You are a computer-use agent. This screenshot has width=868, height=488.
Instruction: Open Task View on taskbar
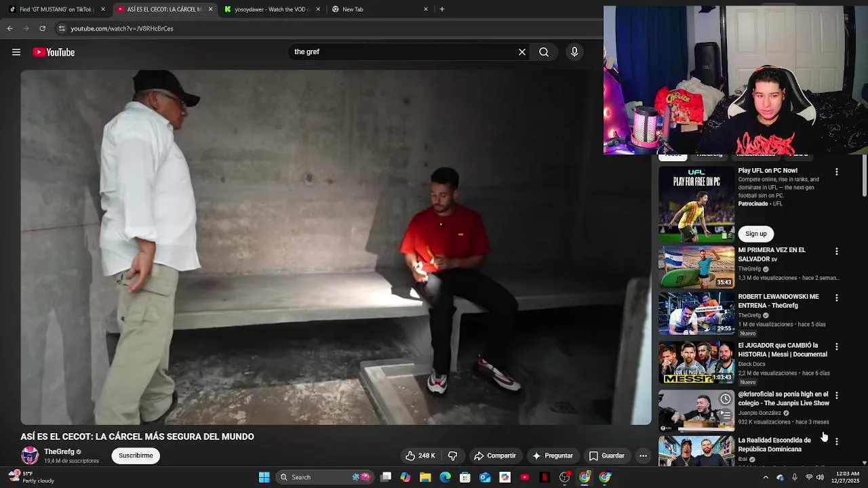pyautogui.click(x=385, y=477)
